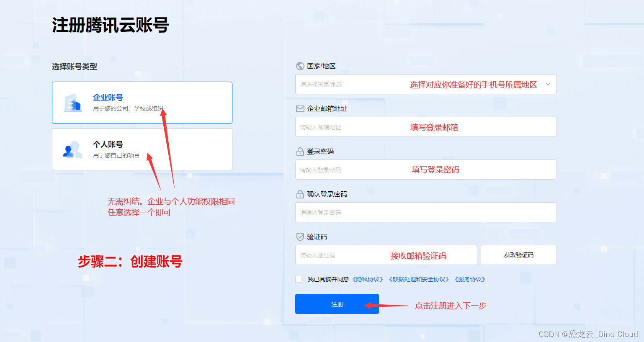The height and width of the screenshot is (342, 644).
Task: Open the 请选择国家/地区 combo box
Action: click(x=426, y=84)
